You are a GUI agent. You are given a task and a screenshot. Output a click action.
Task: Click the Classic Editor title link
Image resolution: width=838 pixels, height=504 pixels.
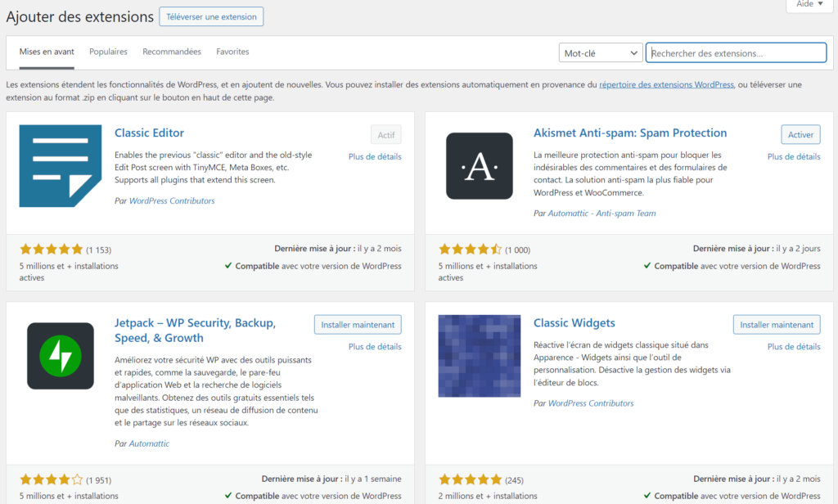tap(149, 133)
